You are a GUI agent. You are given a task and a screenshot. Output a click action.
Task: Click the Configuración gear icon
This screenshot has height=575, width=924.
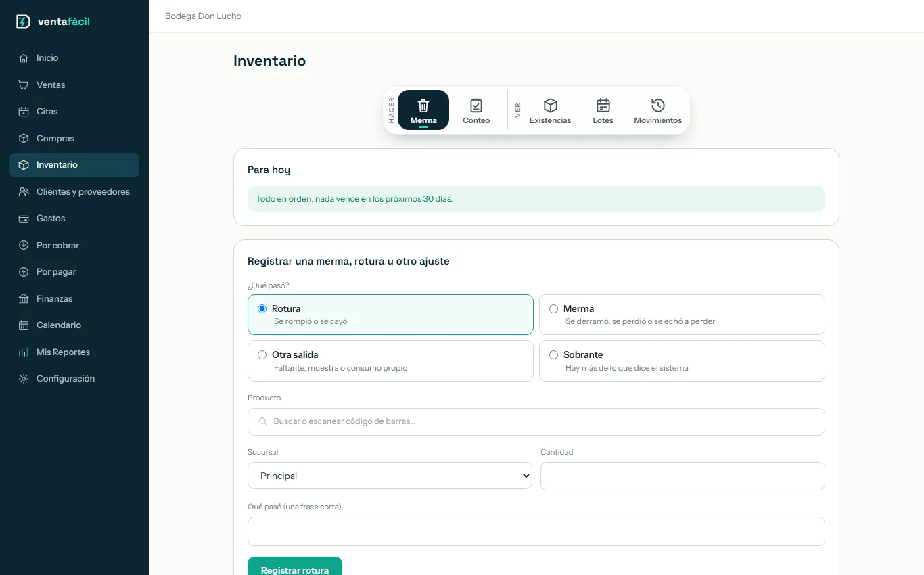(x=24, y=379)
